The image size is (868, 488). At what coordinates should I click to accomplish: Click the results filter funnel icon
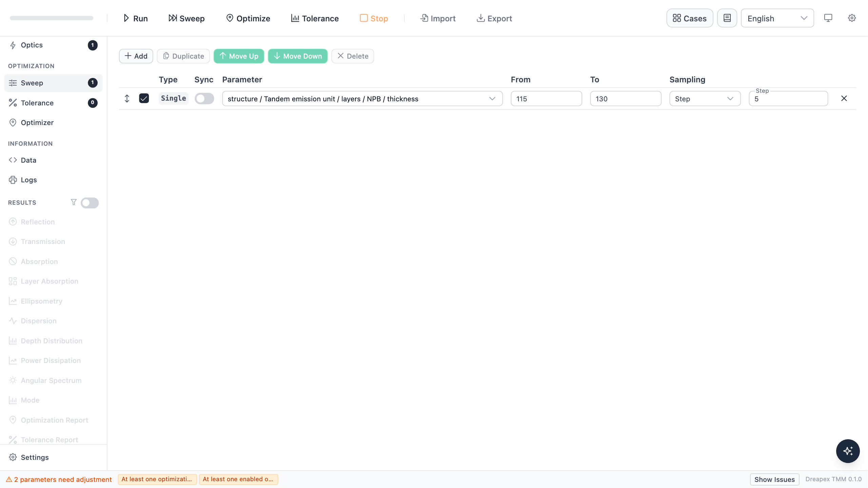point(74,202)
